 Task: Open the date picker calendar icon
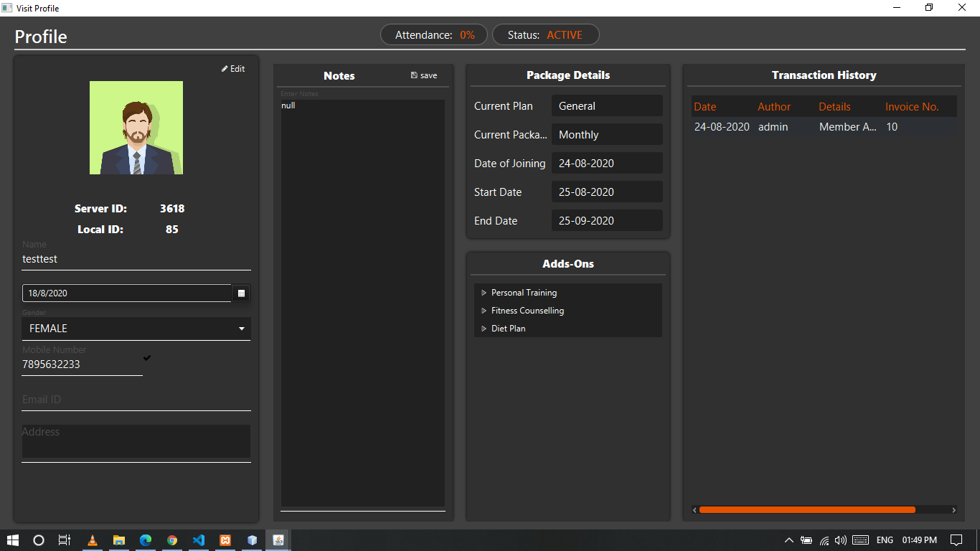pos(241,293)
